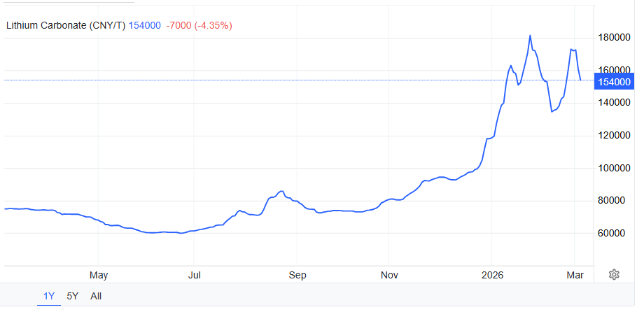Viewport: 644px width, 312px height.
Task: Open the chart settings gear
Action: click(614, 274)
